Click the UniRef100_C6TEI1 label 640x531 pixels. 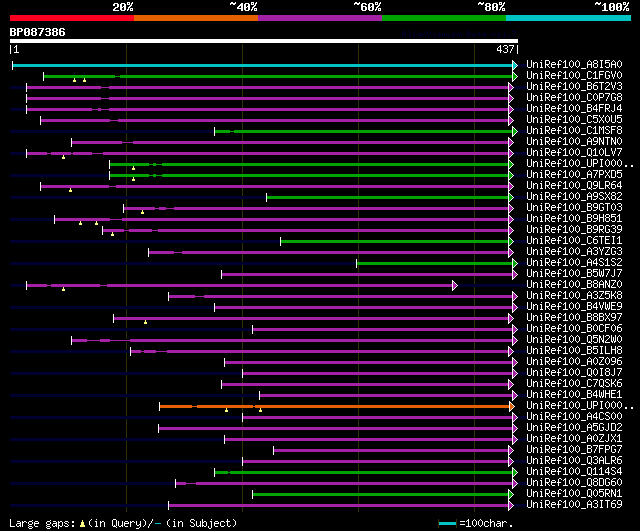coord(574,241)
